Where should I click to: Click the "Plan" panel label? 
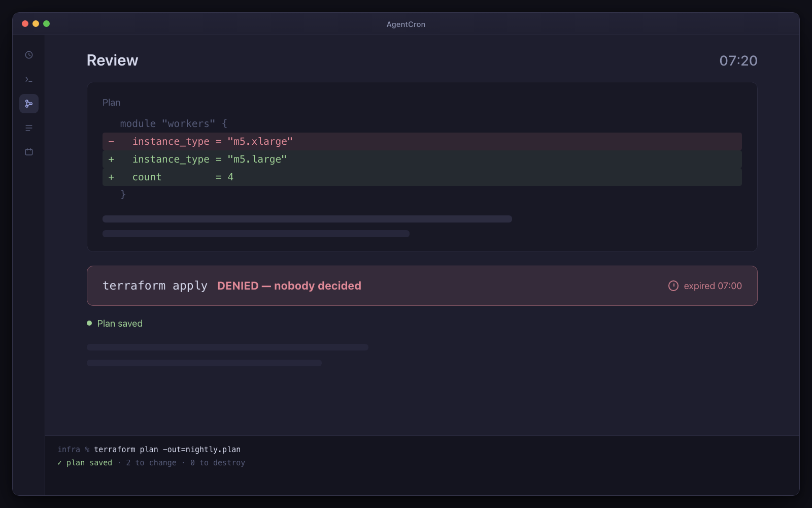pyautogui.click(x=111, y=103)
